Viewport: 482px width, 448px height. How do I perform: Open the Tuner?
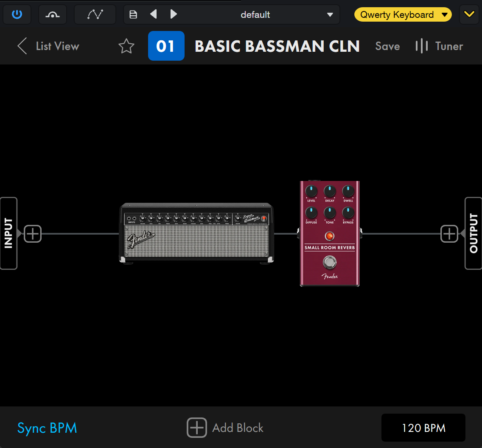coord(439,46)
